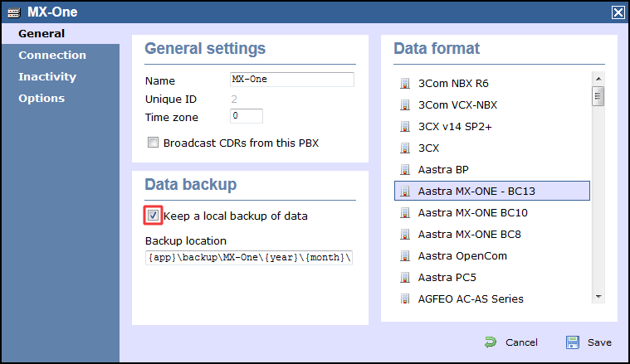The width and height of the screenshot is (630, 364).
Task: Switch to the Inactivity tab
Action: click(47, 77)
